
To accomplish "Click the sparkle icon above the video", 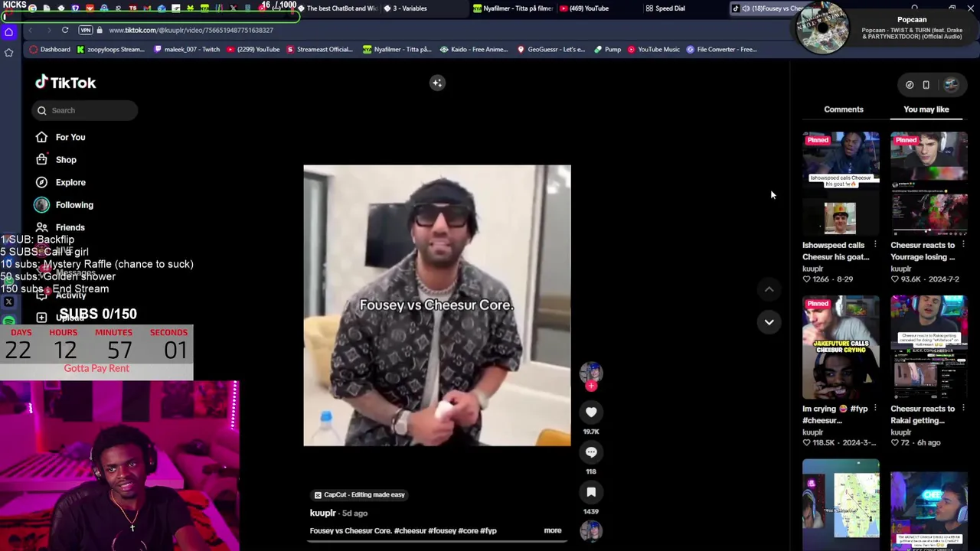I will pos(437,83).
